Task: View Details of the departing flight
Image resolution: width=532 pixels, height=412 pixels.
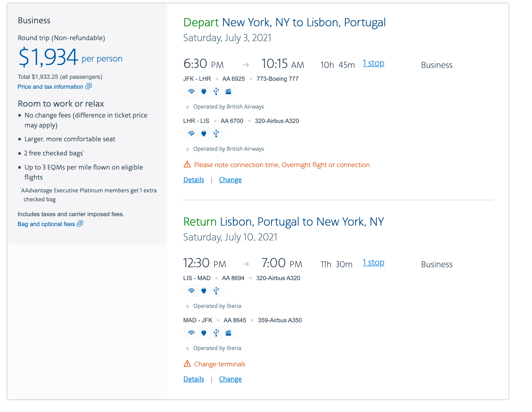Action: coord(193,180)
